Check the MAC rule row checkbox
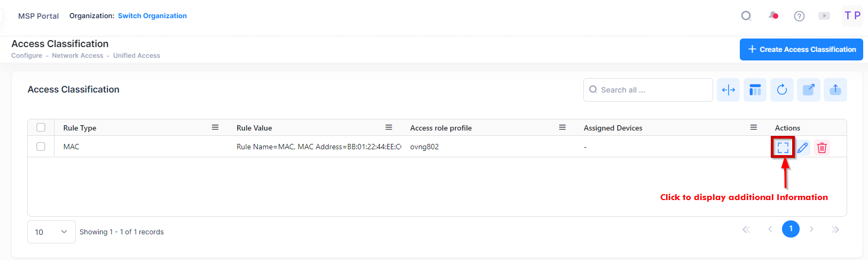Image resolution: width=868 pixels, height=260 pixels. click(x=41, y=147)
